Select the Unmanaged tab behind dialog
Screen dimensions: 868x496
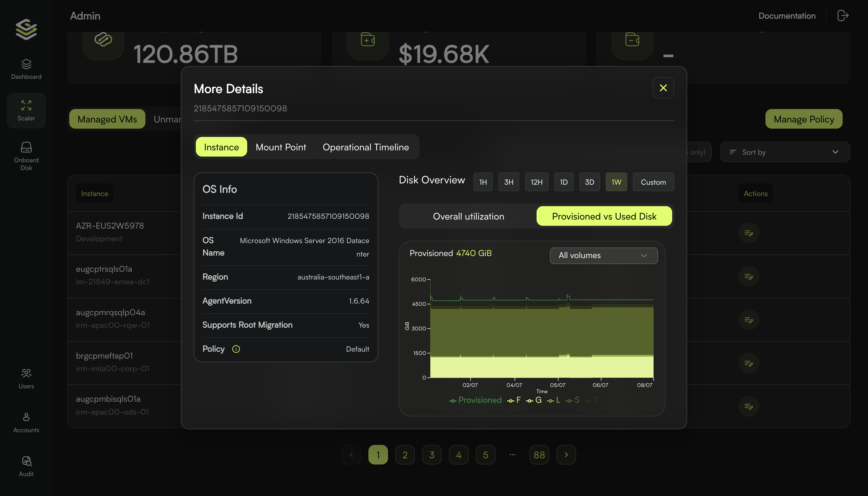click(x=167, y=119)
